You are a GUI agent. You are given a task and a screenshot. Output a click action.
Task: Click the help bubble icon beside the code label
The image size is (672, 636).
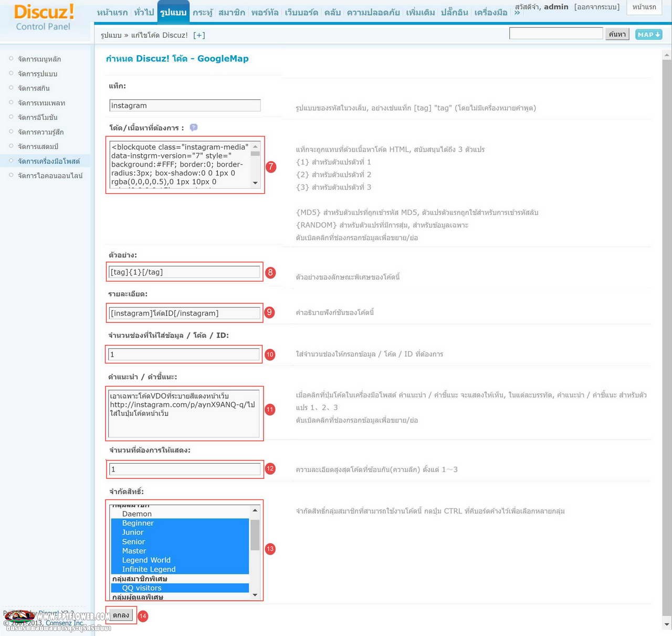point(193,128)
